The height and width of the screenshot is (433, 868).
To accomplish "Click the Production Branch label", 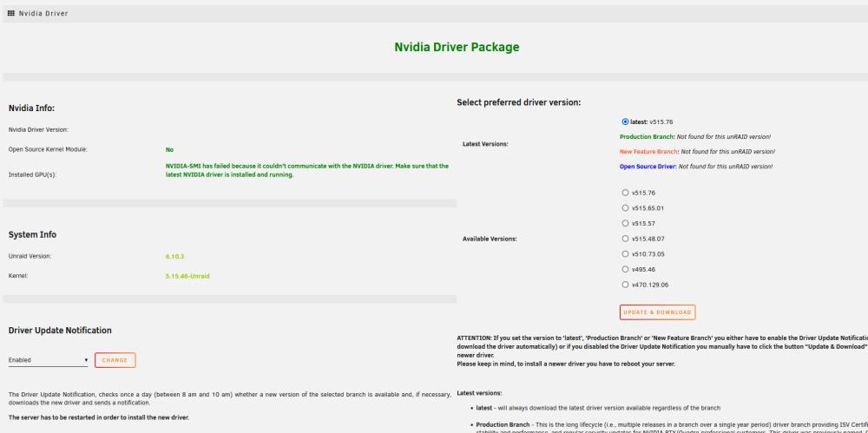I will coord(648,137).
